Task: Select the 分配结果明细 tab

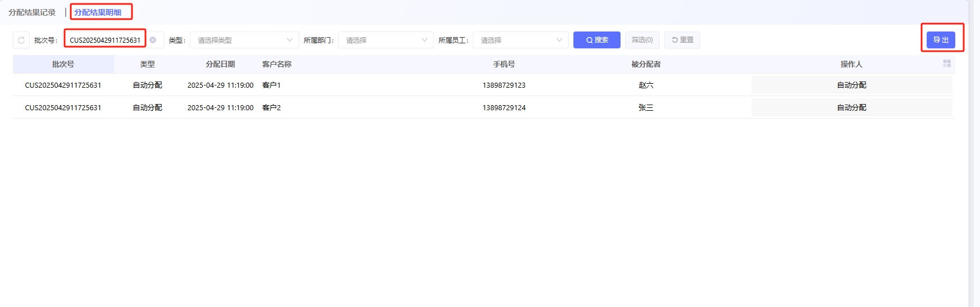Action: [x=98, y=12]
